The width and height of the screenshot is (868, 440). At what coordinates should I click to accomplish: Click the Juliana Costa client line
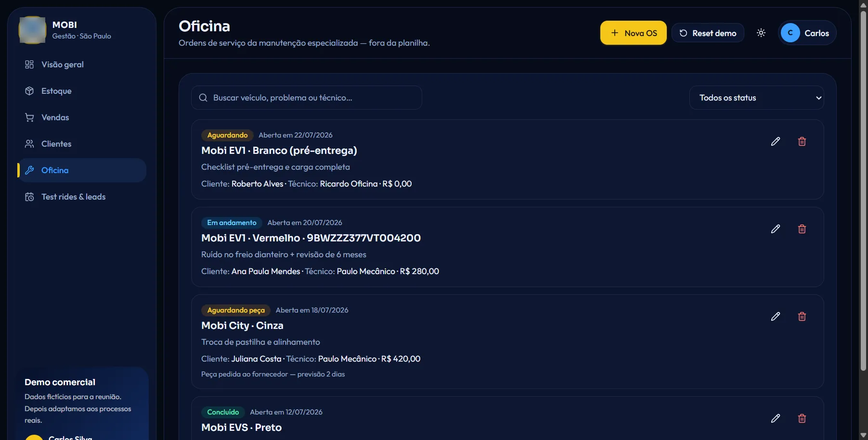(x=311, y=359)
